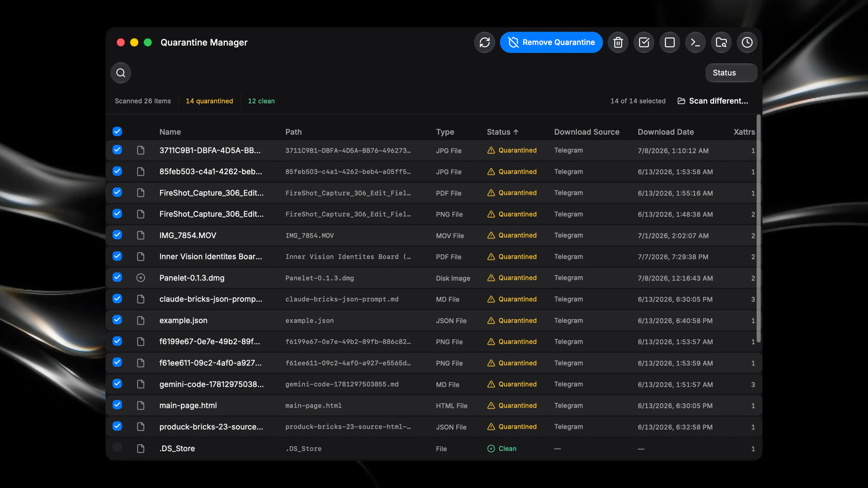Click the .DS_Store path cell
Image resolution: width=868 pixels, height=488 pixels.
click(x=303, y=449)
